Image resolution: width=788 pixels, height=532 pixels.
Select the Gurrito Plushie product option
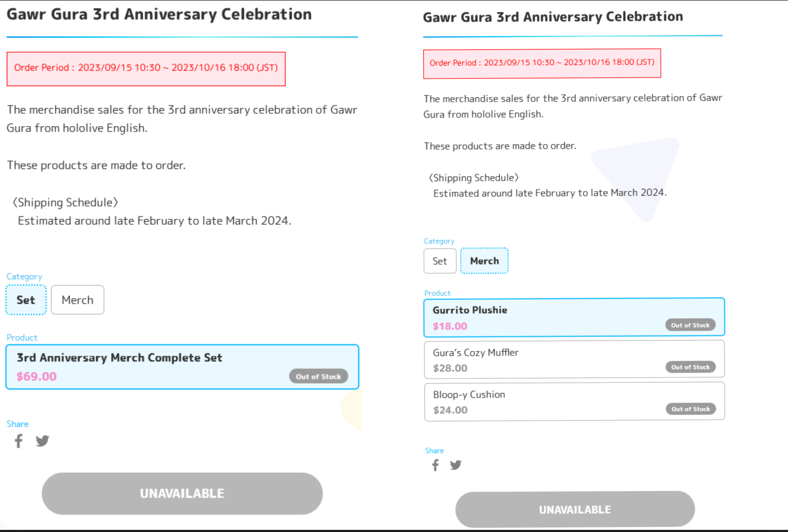point(574,318)
